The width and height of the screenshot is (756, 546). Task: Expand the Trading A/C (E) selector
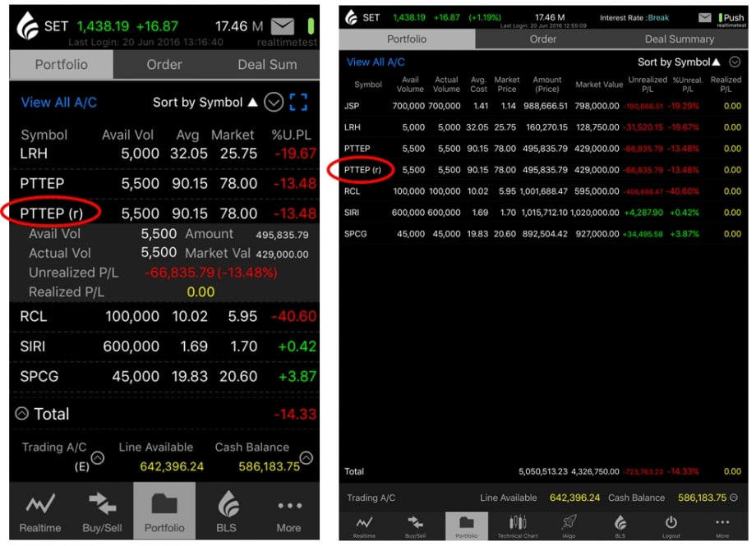pos(97,458)
